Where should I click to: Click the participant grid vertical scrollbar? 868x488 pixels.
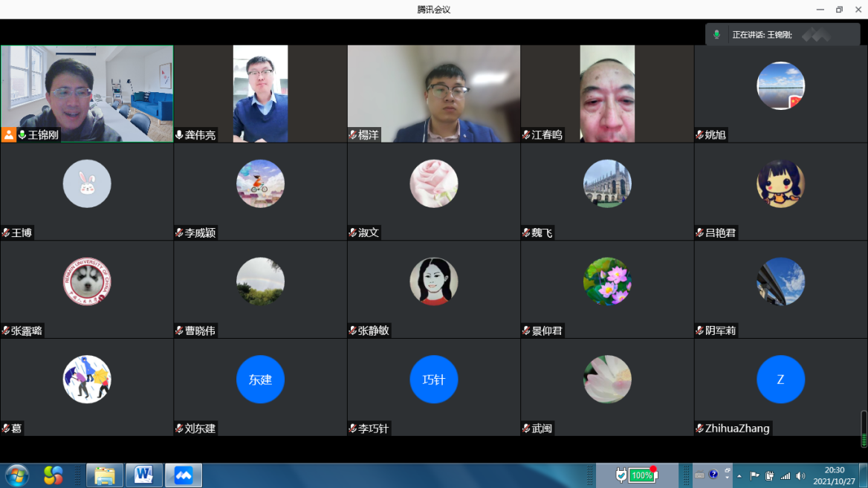click(x=864, y=429)
